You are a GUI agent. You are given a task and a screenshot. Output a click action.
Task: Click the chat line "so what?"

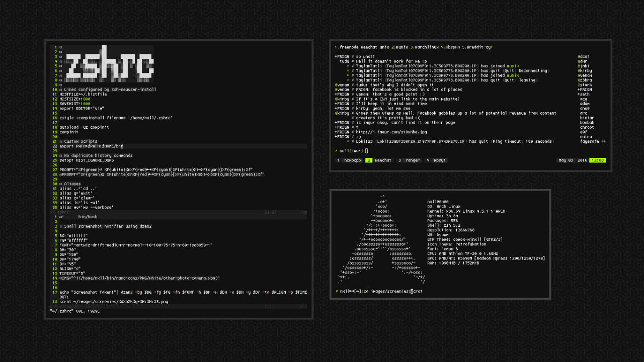click(365, 57)
